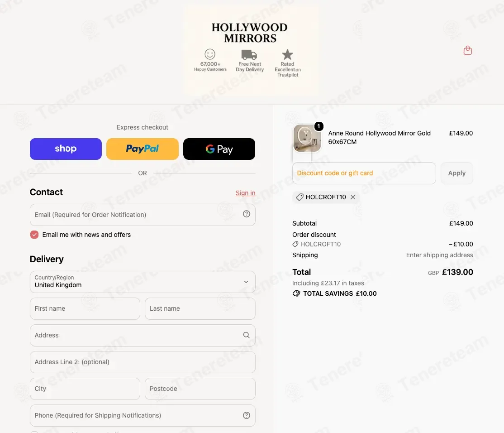Screen dimensions: 504x433
Task: Click the smiley Happy Customers icon
Action: (x=210, y=54)
